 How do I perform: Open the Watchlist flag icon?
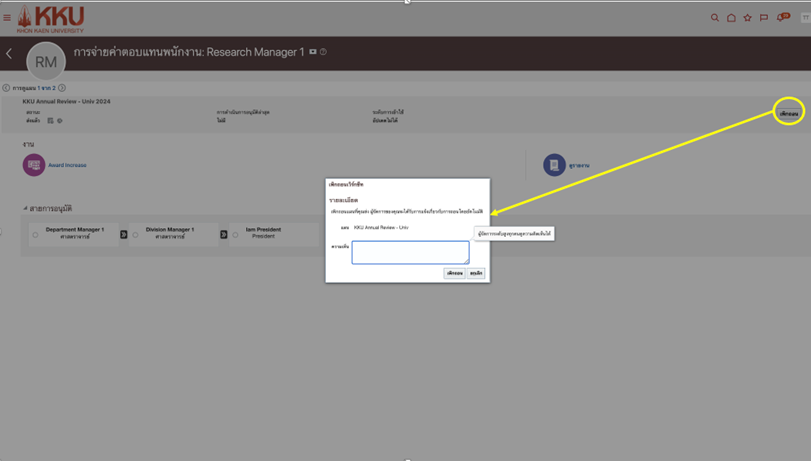pos(764,18)
